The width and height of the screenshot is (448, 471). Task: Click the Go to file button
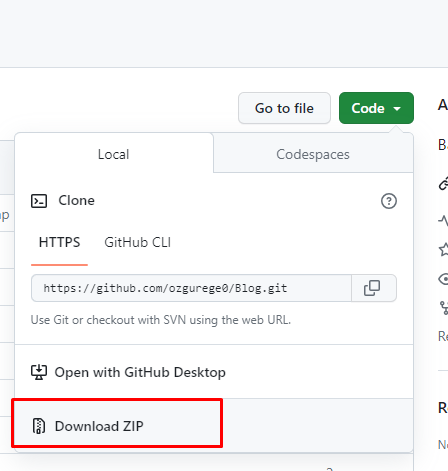(x=284, y=108)
